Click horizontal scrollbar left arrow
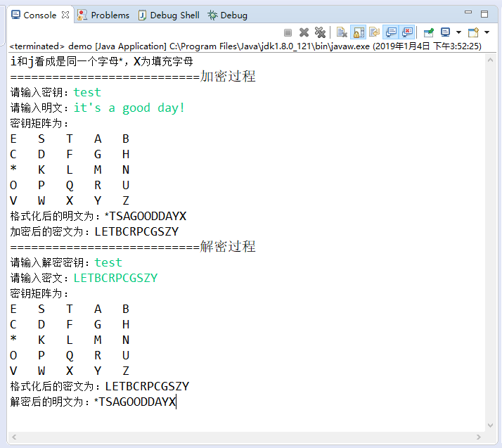 14,437
